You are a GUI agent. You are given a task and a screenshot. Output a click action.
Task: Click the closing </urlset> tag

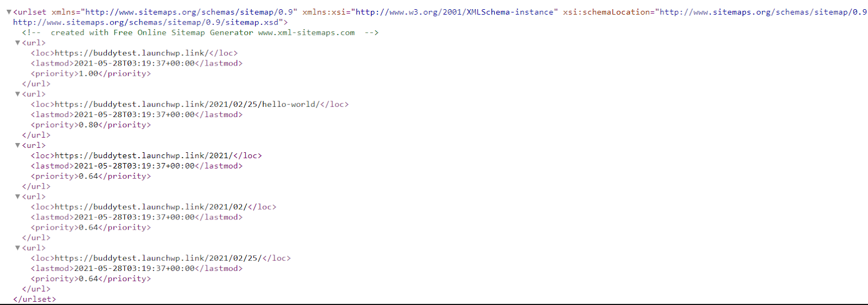tap(35, 299)
